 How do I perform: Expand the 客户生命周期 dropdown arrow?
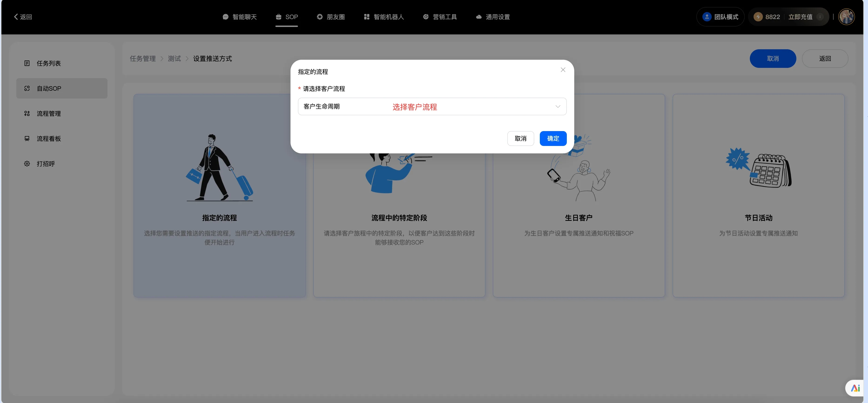tap(558, 106)
